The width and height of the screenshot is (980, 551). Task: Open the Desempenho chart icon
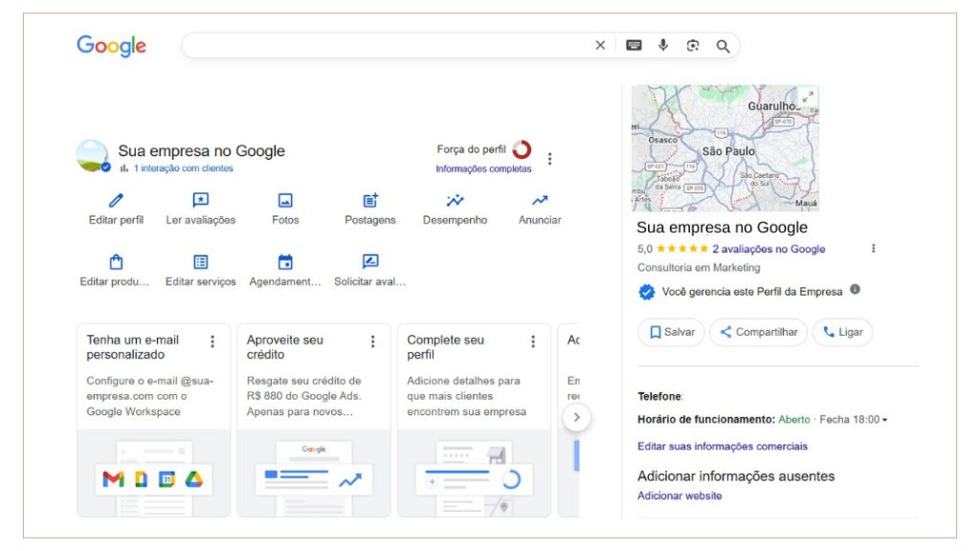[x=455, y=201]
